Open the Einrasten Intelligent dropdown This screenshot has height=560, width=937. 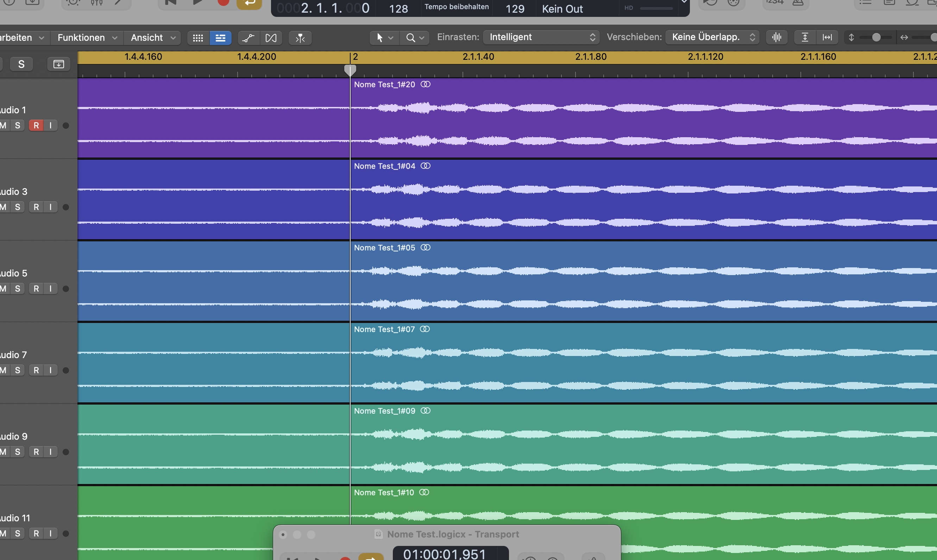(x=541, y=37)
